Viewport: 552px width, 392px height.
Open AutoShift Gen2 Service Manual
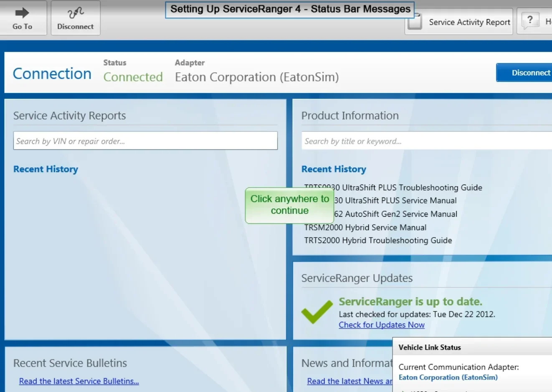396,214
